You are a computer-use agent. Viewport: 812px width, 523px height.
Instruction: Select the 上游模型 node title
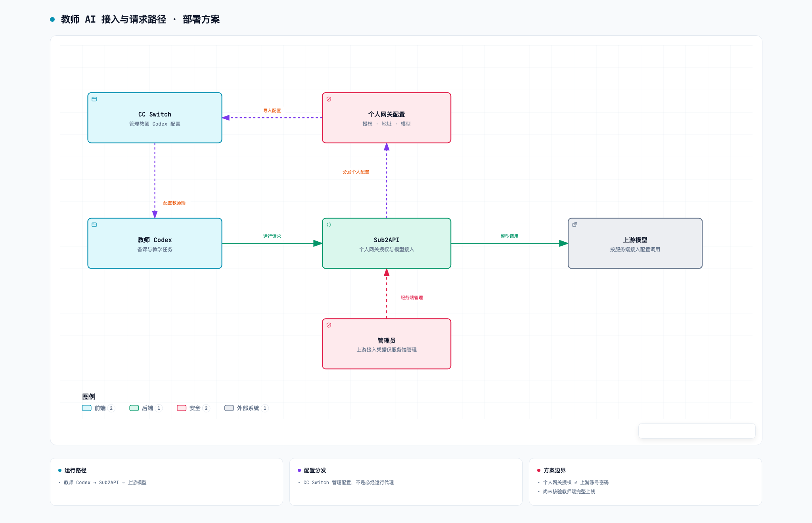point(635,240)
